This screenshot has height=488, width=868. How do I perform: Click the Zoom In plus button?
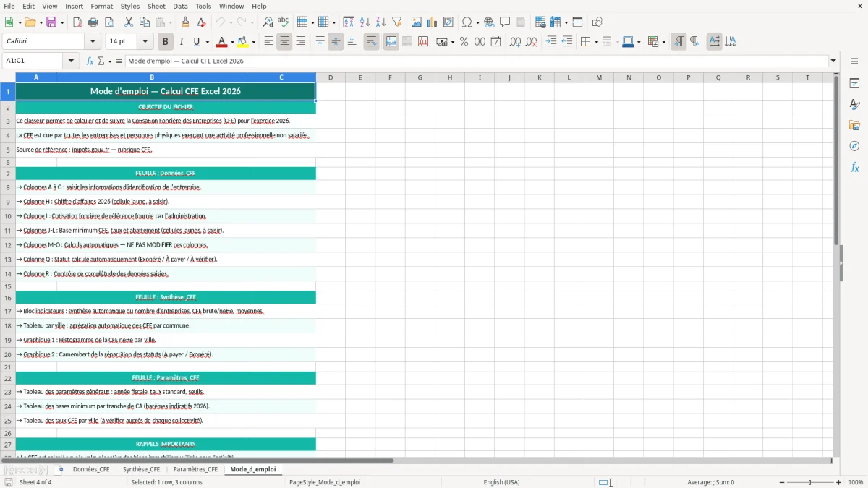(x=839, y=482)
